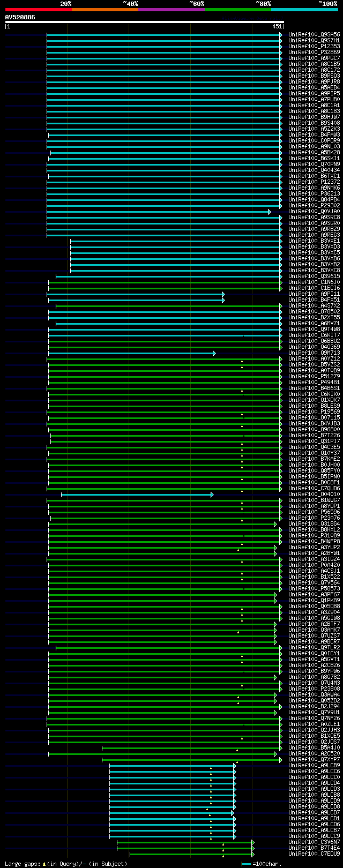Click the UniRef100_A5AEB4 label

pyautogui.click(x=314, y=87)
